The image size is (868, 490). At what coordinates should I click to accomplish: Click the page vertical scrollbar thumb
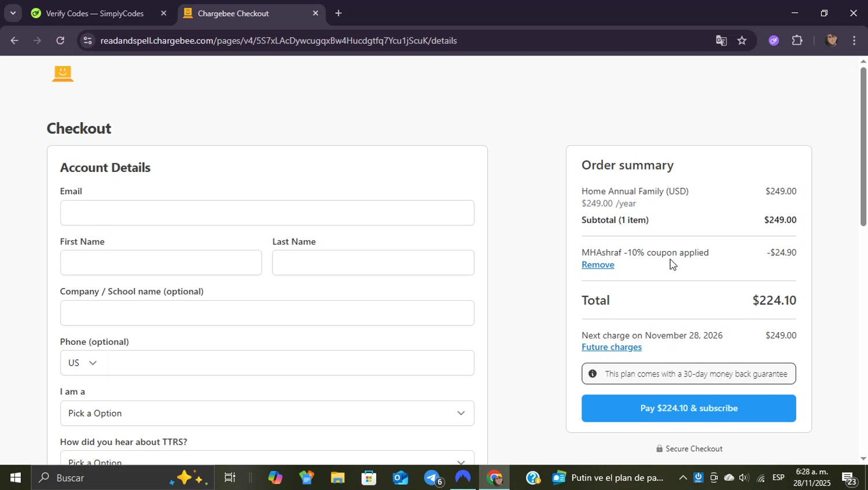tap(863, 147)
